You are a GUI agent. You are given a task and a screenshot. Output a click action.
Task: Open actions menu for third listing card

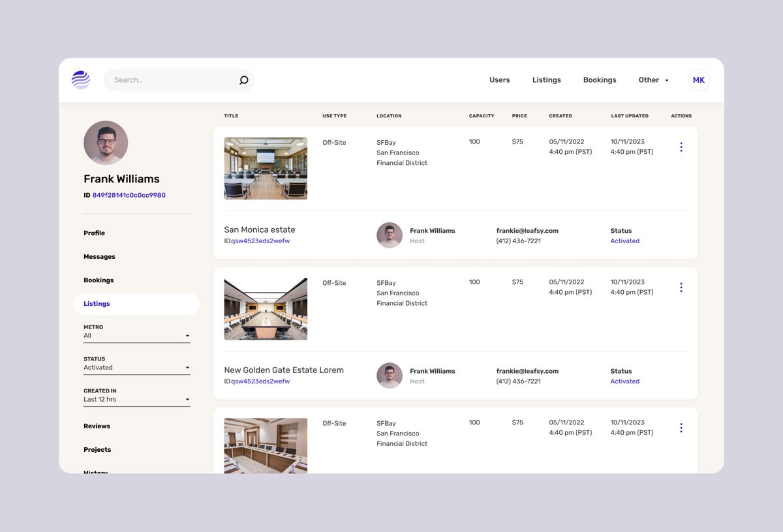pos(681,428)
